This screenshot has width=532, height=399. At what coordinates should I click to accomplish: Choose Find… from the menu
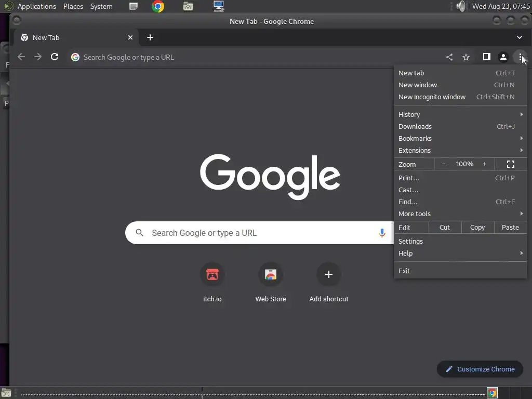(x=460, y=202)
